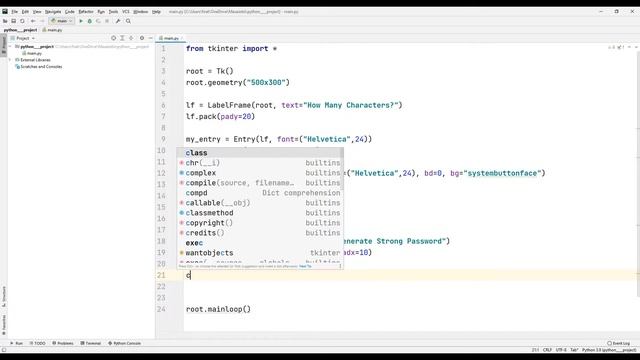Close the main.py editor tab
Viewport: 640px width, 360px height.
point(182,38)
